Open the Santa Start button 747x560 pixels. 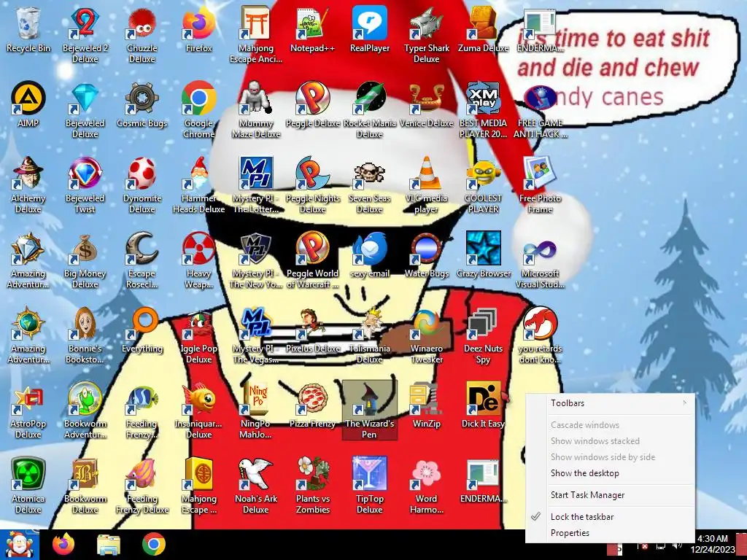(19, 545)
